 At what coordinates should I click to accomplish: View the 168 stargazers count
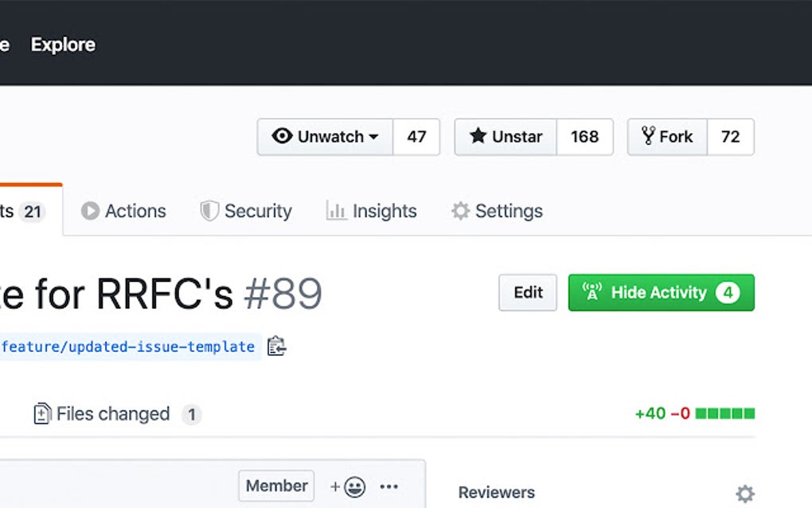[x=584, y=137]
